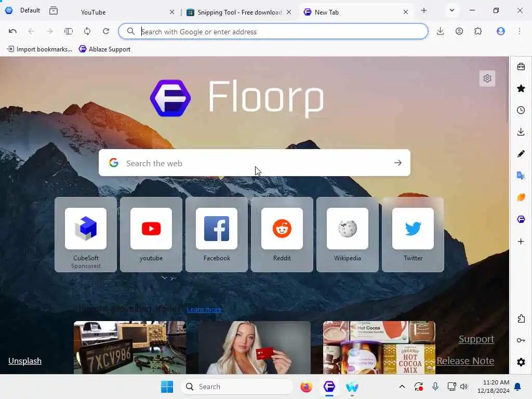Image resolution: width=532 pixels, height=399 pixels.
Task: Open new tab page settings gear
Action: coord(487,78)
